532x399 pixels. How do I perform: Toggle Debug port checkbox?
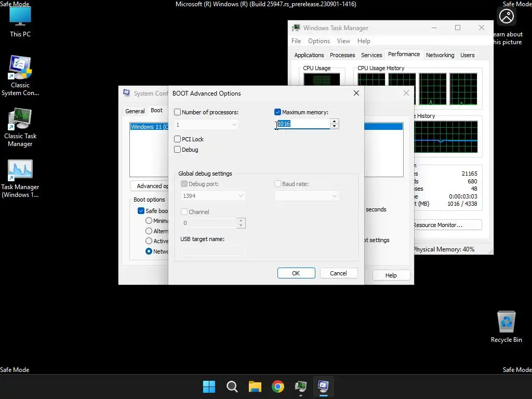pyautogui.click(x=184, y=184)
